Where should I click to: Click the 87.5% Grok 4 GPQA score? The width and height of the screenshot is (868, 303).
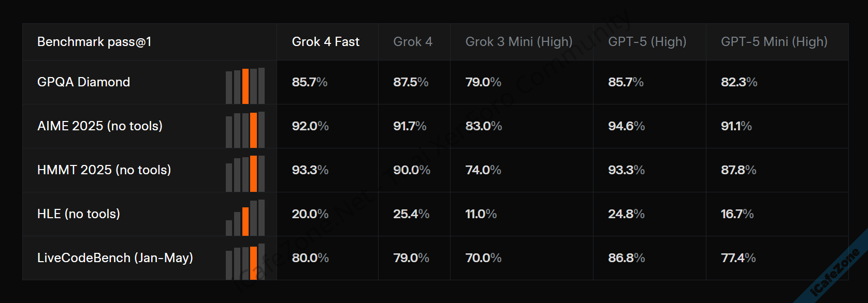(x=411, y=82)
